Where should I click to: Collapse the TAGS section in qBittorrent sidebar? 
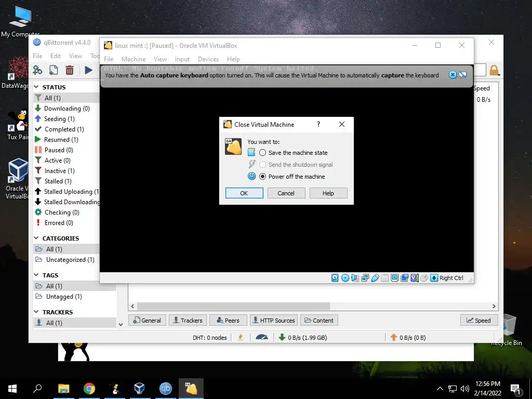(x=36, y=275)
